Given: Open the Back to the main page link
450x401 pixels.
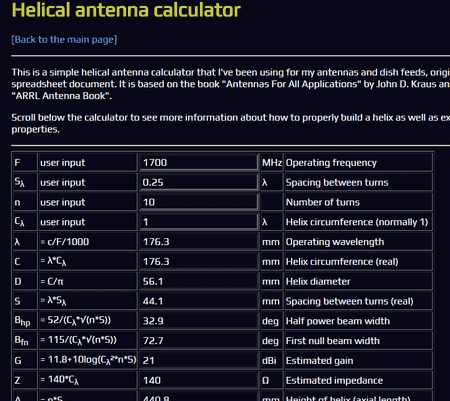Looking at the screenshot, I should point(64,40).
